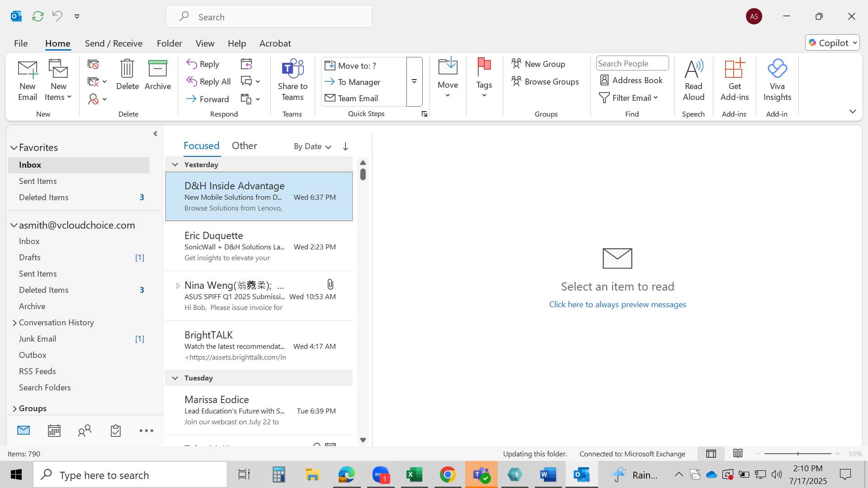The width and height of the screenshot is (868, 488).
Task: Click the Reply with Meeting icon
Action: [246, 64]
